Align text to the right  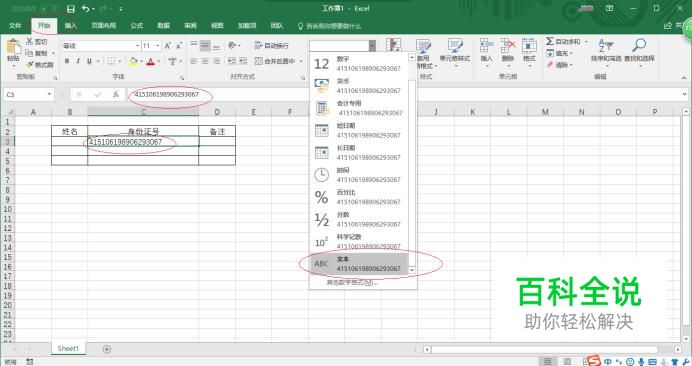[x=216, y=61]
